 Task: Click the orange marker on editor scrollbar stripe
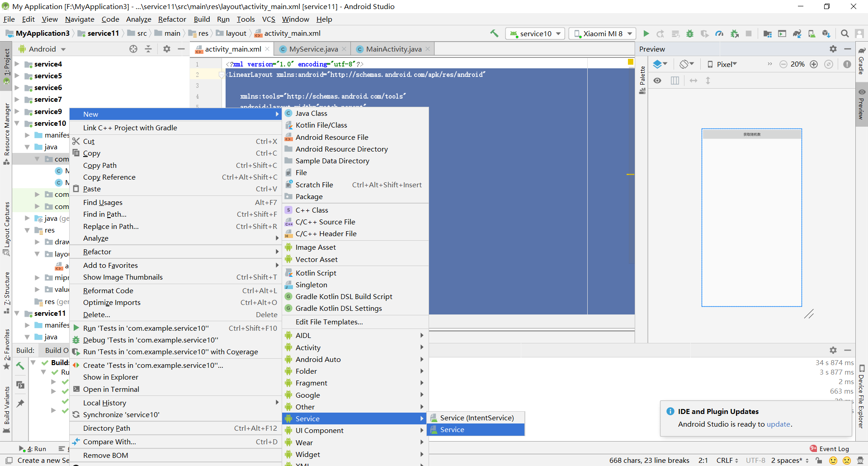(x=630, y=174)
